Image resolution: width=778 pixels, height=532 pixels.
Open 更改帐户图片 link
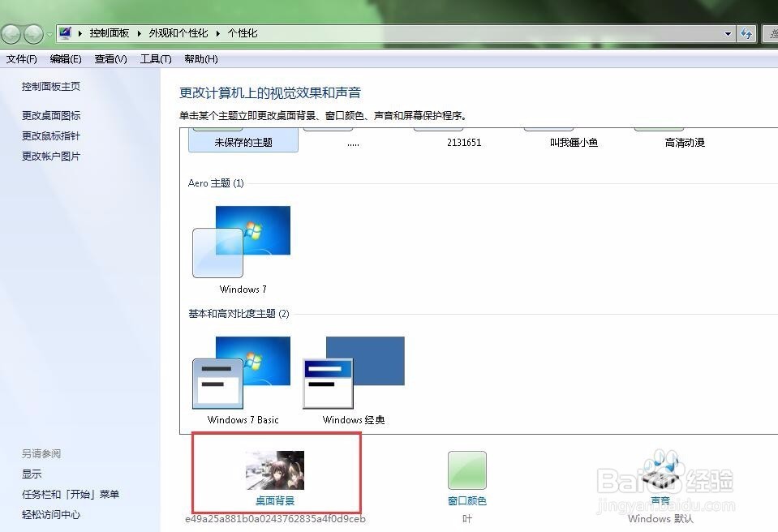point(50,157)
